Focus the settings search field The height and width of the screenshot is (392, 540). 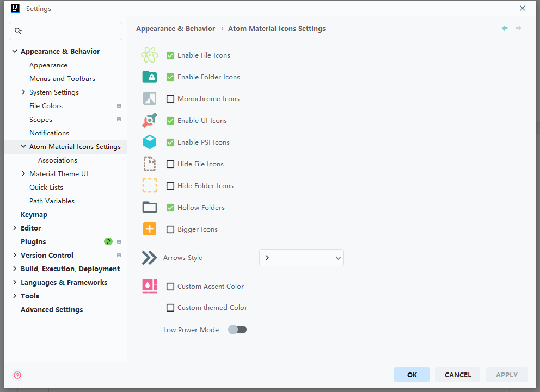65,31
